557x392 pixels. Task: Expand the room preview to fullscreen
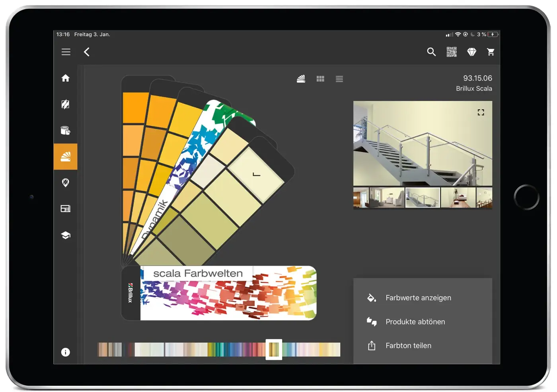tap(481, 113)
